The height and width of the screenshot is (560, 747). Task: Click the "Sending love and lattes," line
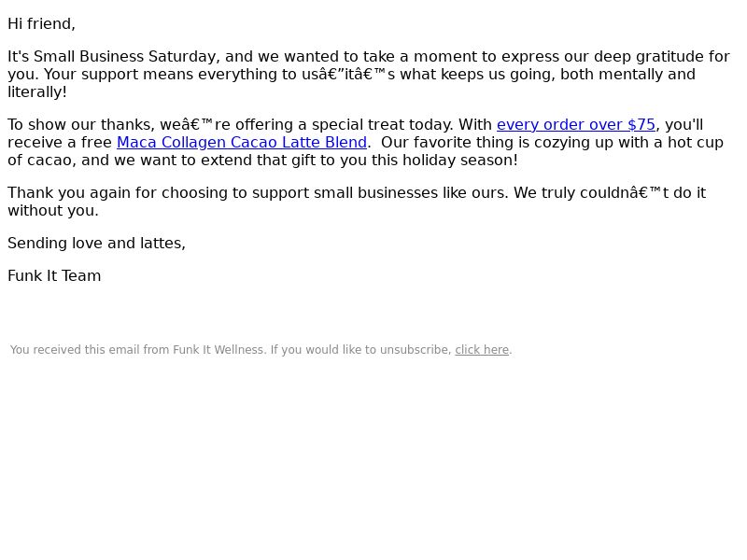[x=97, y=244]
